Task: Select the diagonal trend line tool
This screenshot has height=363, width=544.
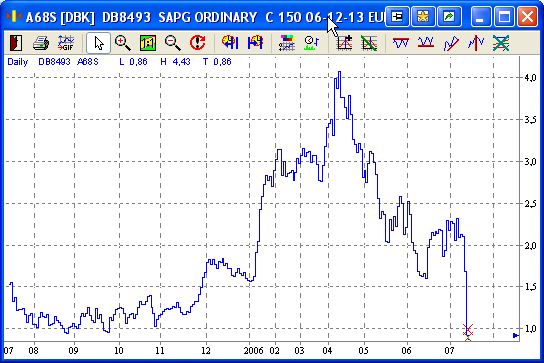Action: click(451, 43)
